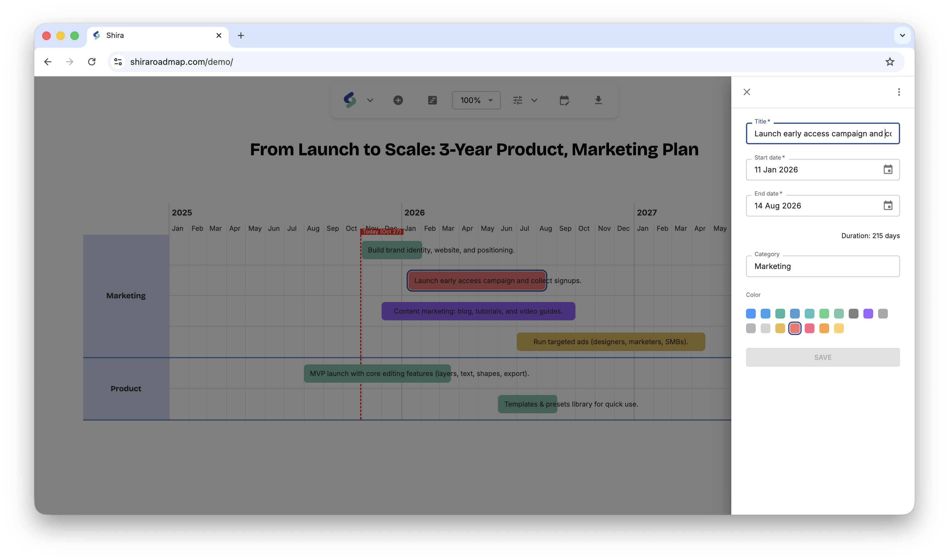Open the kebab menu in the task panel
This screenshot has width=949, height=560.
coord(899,92)
